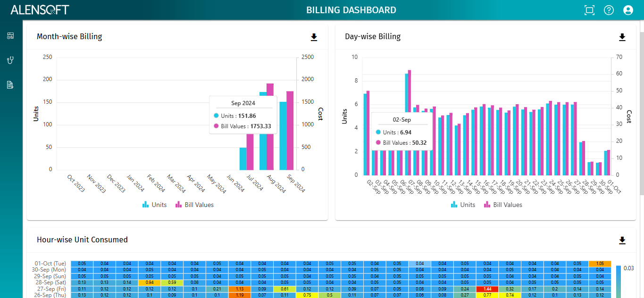Image resolution: width=644 pixels, height=298 pixels.
Task: Download the Day-wise Billing chart
Action: (622, 37)
